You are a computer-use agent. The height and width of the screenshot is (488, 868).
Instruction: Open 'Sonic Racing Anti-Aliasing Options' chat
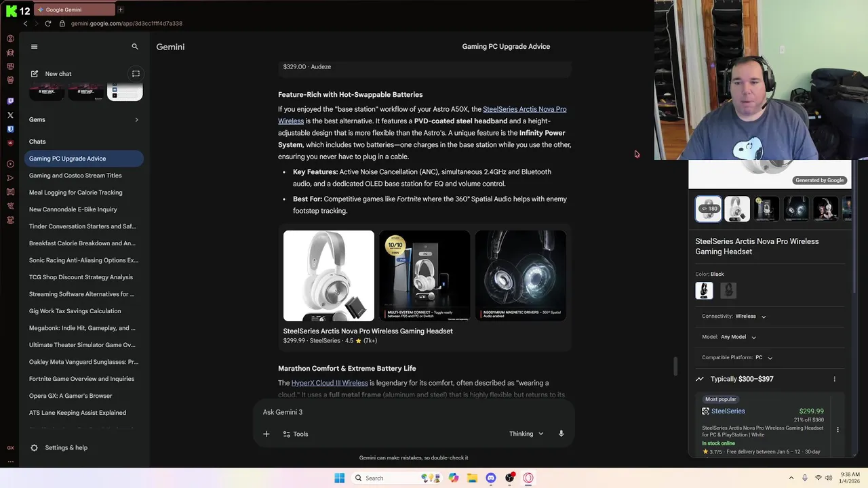[84, 260]
